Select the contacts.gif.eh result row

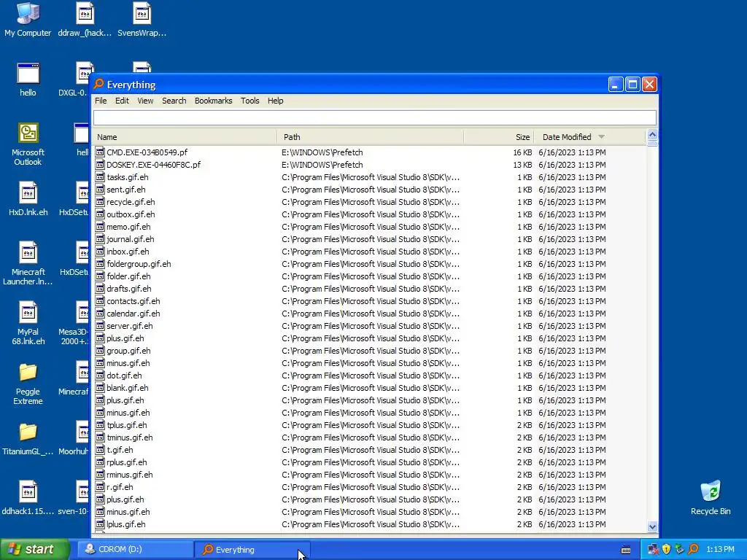(369, 300)
